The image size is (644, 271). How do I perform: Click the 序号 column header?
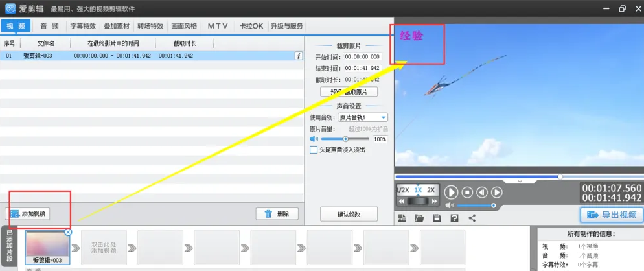pos(10,43)
